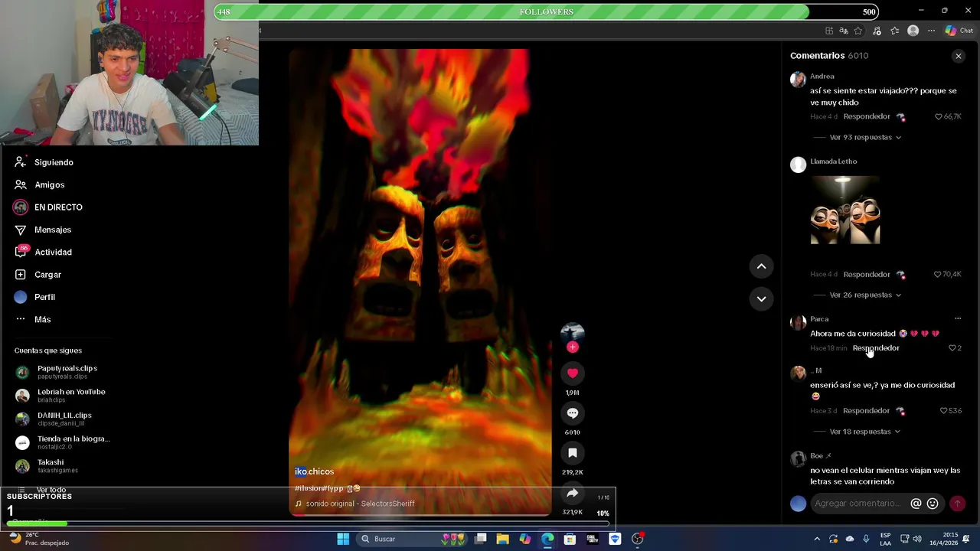Open the creator avatar on video

click(x=572, y=333)
